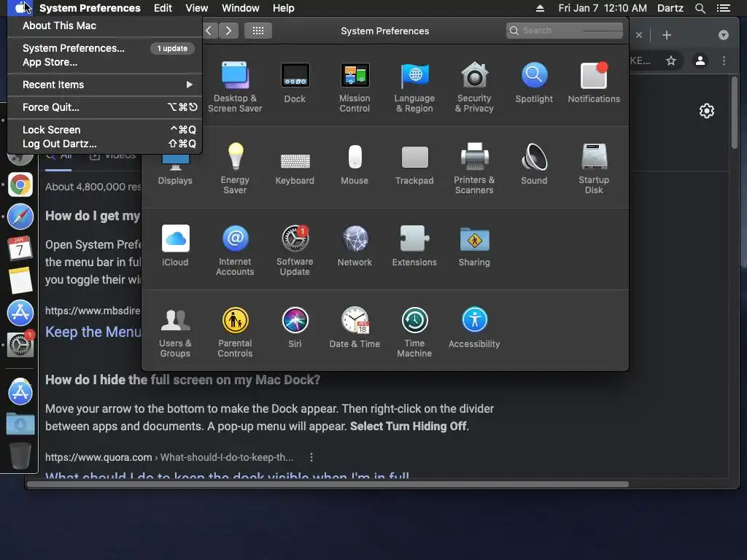Click the date and time in menu bar

(x=603, y=8)
